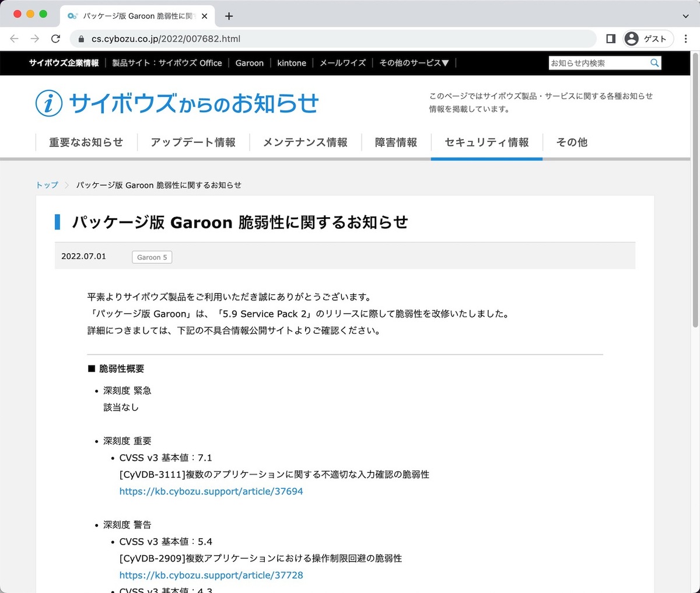Click the 深刻度 重要 list item
The width and height of the screenshot is (700, 593).
click(x=127, y=441)
